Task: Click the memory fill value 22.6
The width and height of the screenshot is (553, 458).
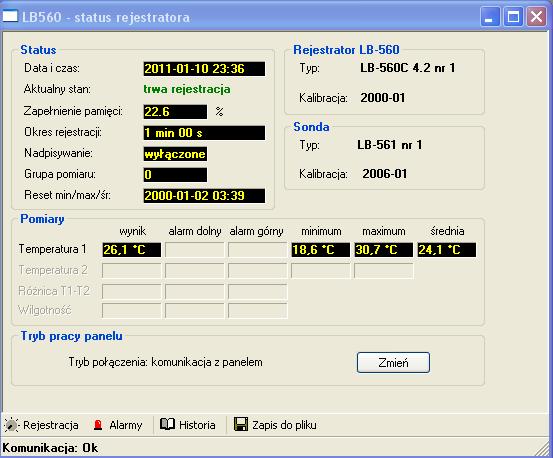Action: click(x=175, y=112)
